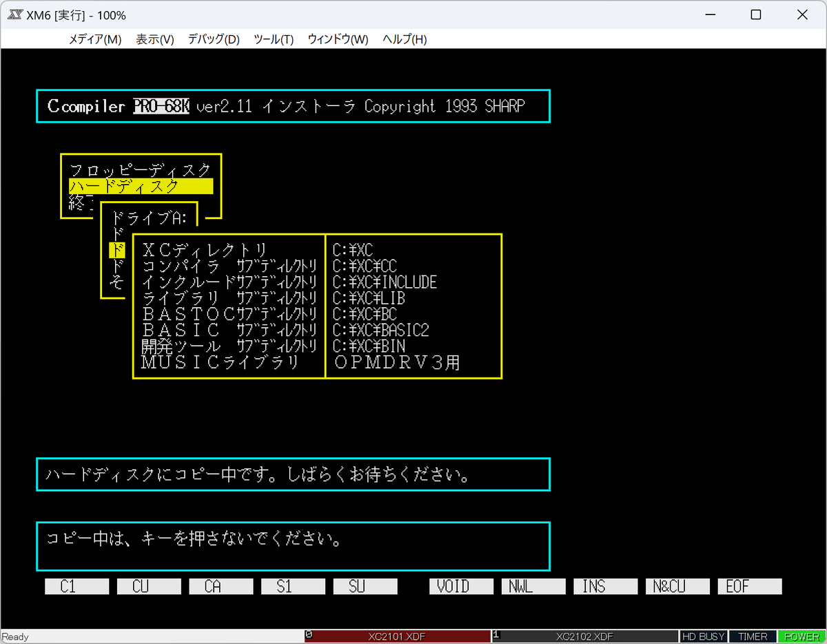Screen dimensions: 827x644
Task: Open the ツール(T) menu
Action: click(273, 39)
